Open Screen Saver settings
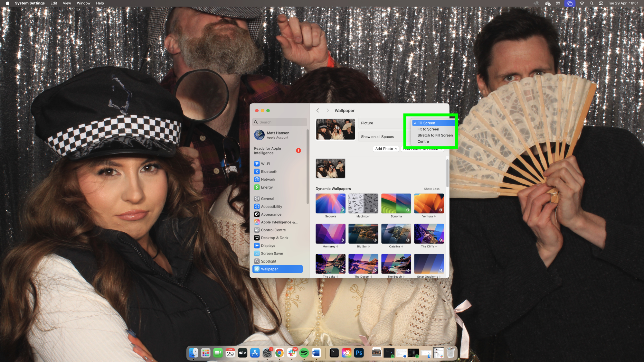The height and width of the screenshot is (362, 644). point(272,254)
